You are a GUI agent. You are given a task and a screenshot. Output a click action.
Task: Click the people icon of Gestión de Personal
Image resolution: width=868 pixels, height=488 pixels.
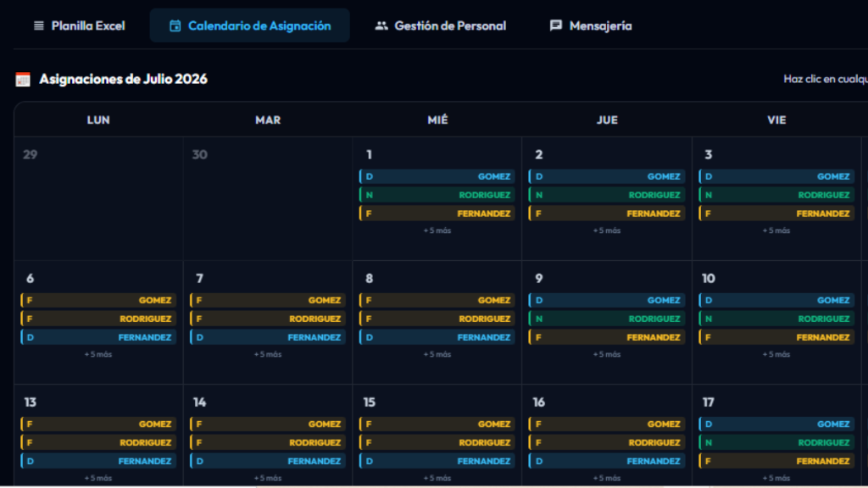pyautogui.click(x=381, y=26)
